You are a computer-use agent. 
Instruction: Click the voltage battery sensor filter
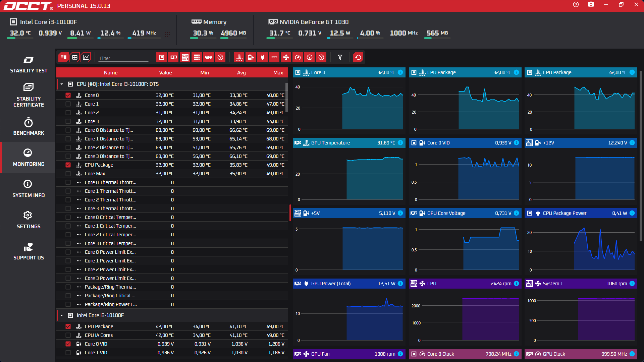click(251, 57)
